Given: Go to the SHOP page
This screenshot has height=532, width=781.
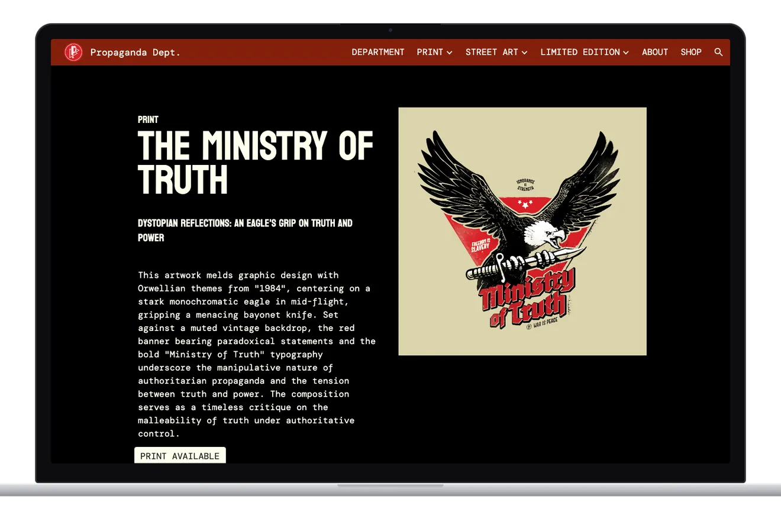Looking at the screenshot, I should [x=691, y=52].
